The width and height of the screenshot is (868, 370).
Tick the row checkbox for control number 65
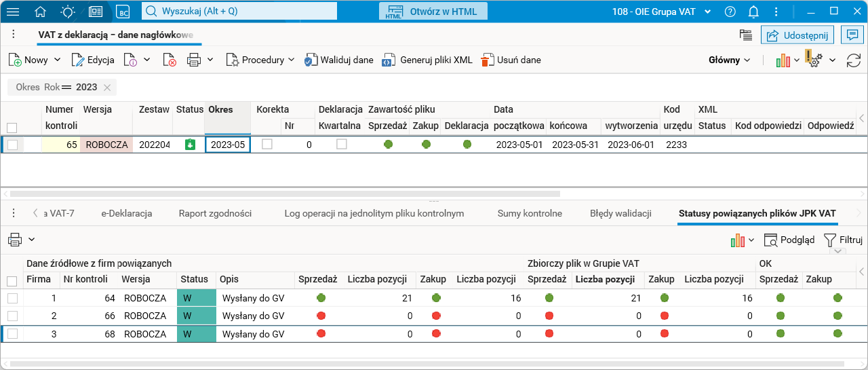pos(12,144)
